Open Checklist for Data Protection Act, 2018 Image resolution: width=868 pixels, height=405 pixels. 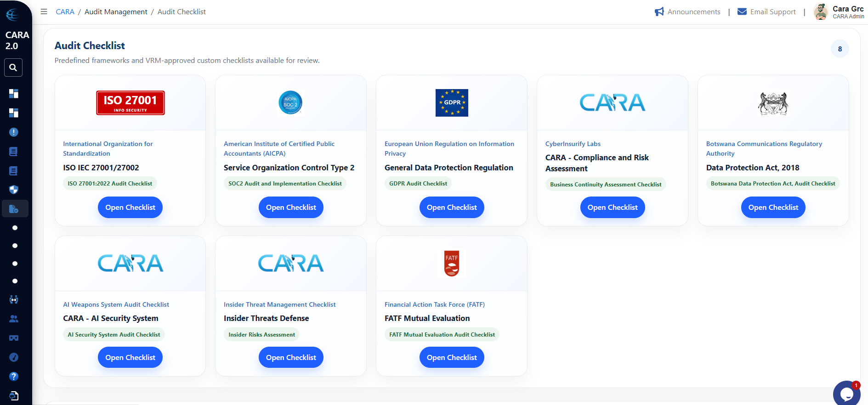[773, 207]
